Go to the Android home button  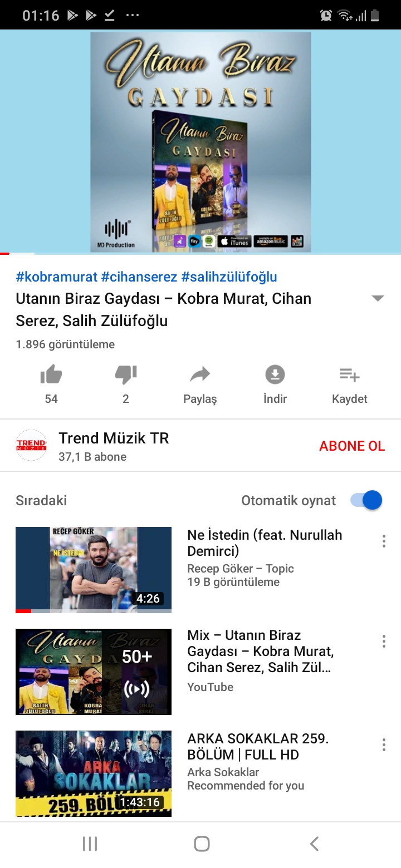coord(202,844)
